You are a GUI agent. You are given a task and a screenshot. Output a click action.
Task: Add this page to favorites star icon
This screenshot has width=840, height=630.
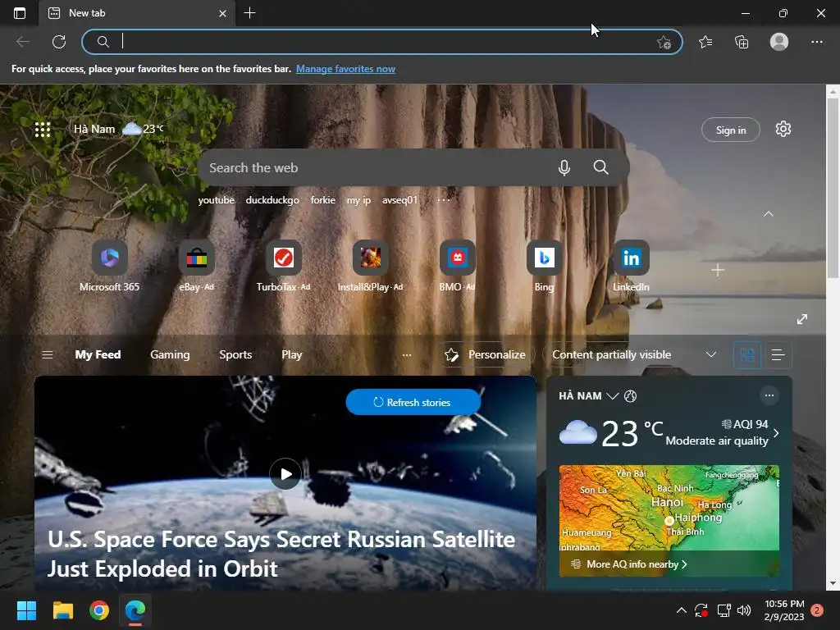[664, 42]
